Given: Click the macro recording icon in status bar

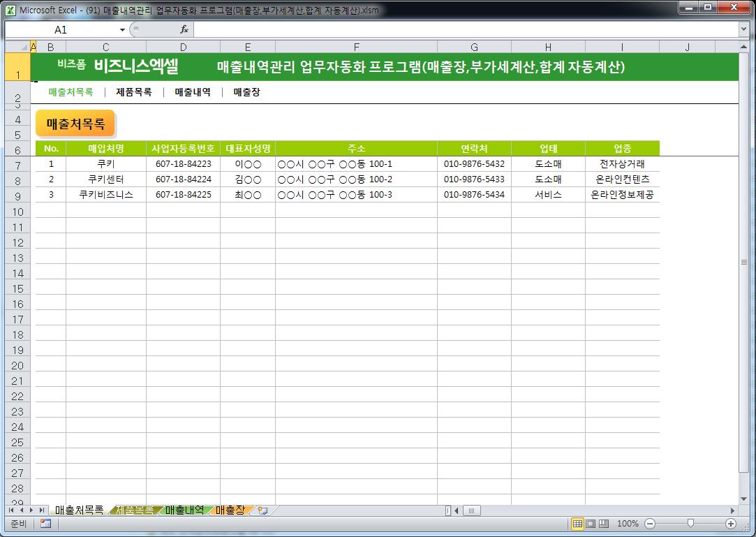Looking at the screenshot, I should (x=45, y=524).
